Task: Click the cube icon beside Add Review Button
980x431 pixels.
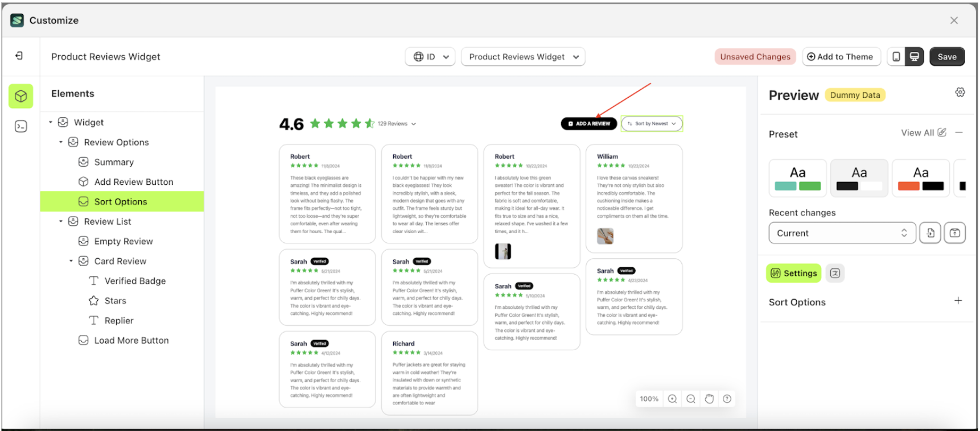Action: coord(84,182)
